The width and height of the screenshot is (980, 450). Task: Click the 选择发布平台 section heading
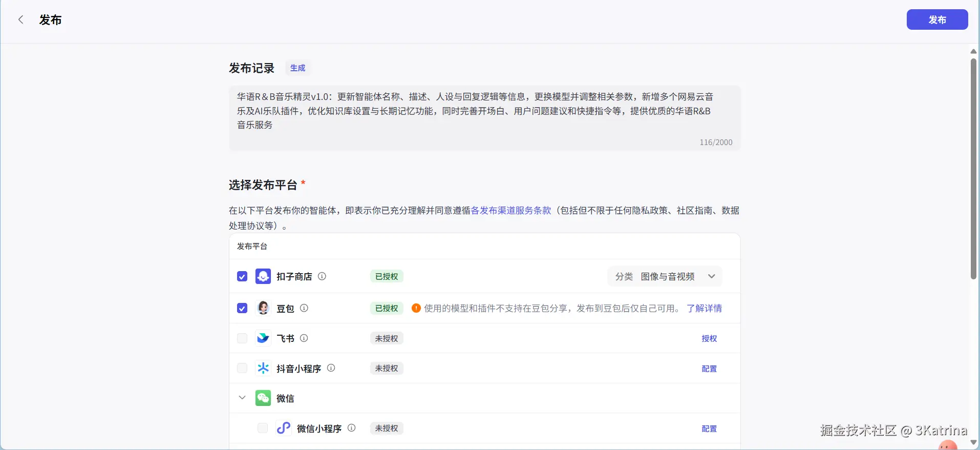263,185
